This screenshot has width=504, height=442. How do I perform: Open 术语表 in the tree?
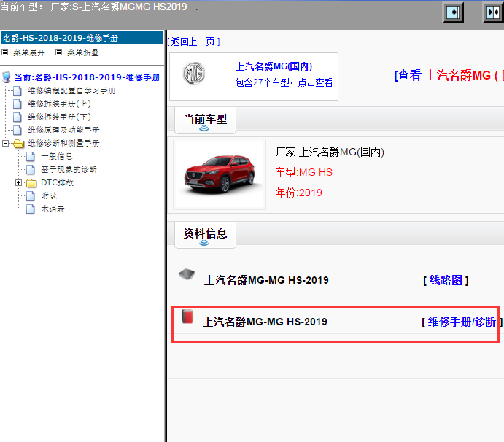tap(53, 209)
